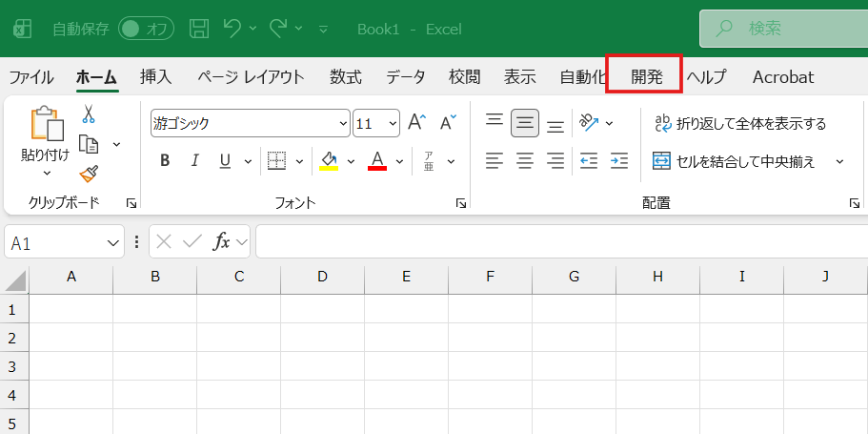Open the 表示 tab
The height and width of the screenshot is (434, 868).
click(x=520, y=77)
